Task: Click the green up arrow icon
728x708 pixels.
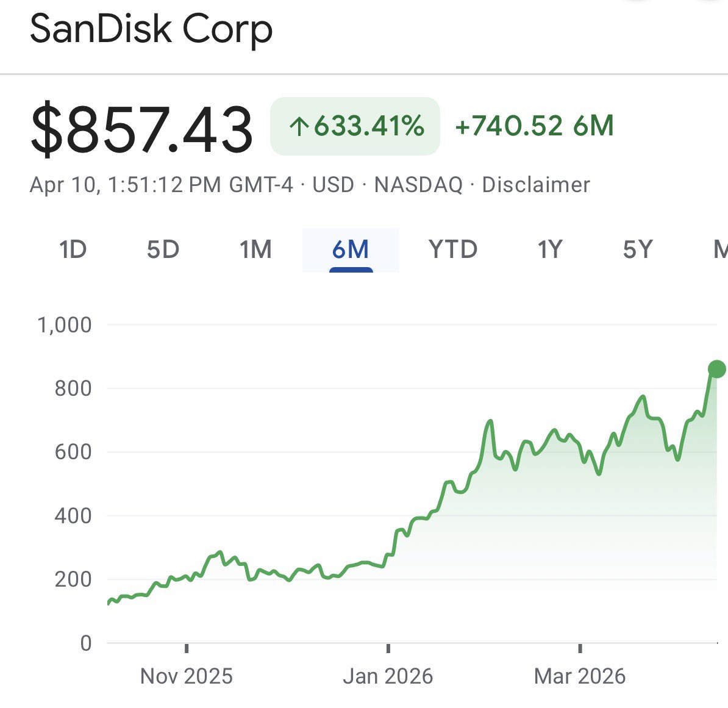Action: 299,127
